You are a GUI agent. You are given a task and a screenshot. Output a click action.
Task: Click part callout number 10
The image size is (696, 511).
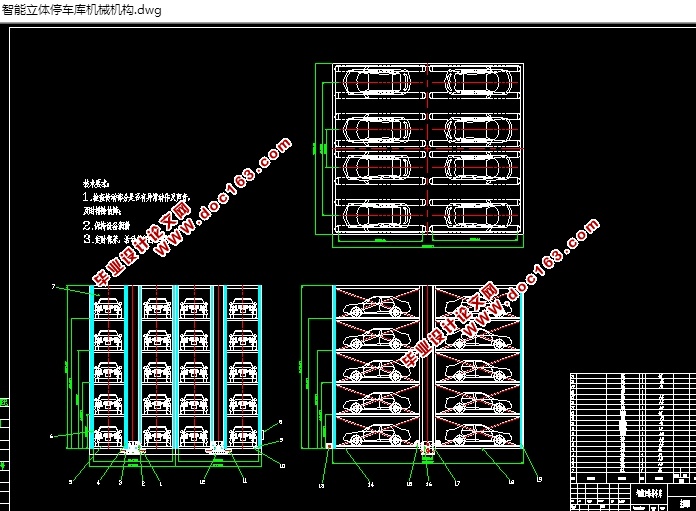click(x=282, y=466)
